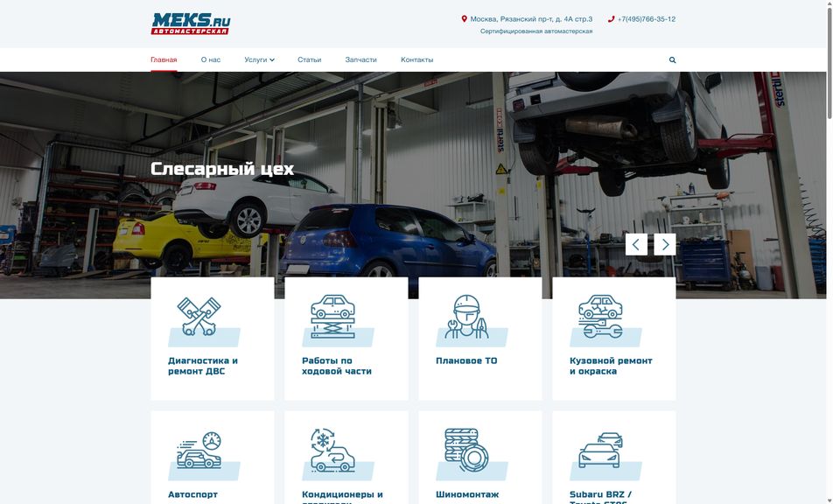This screenshot has height=504, width=833.
Task: Click the Сертифицированная автомастерская tagline
Action: point(536,31)
